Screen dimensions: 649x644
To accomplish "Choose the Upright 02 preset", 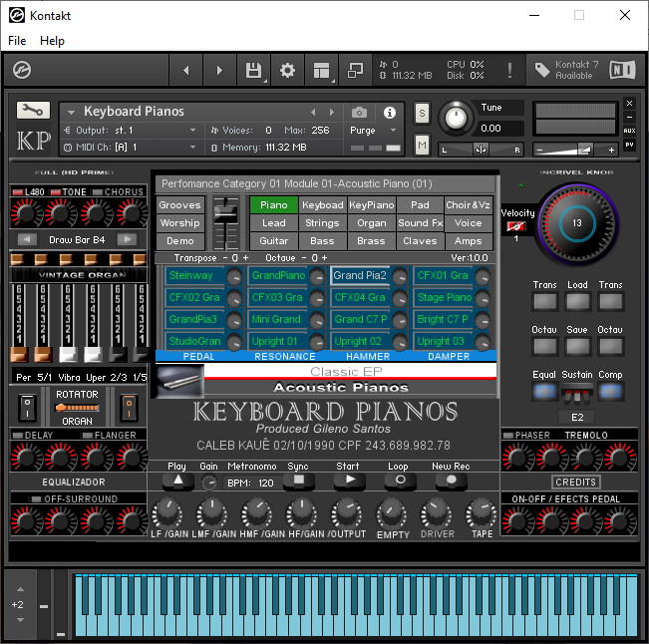I will coord(360,342).
